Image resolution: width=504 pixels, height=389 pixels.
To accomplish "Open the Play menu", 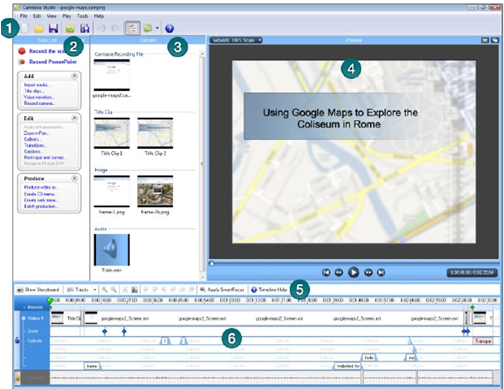I will click(x=67, y=16).
